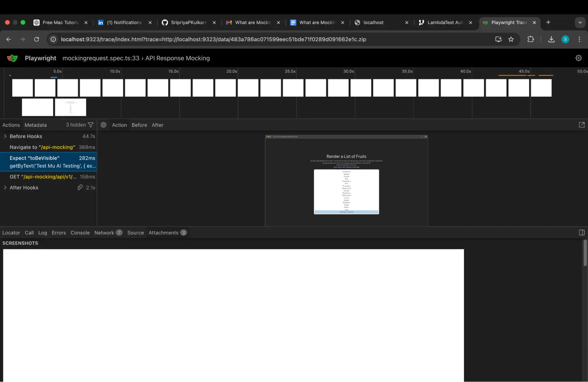Expand the Before Hooks action
588x382 pixels.
5,136
